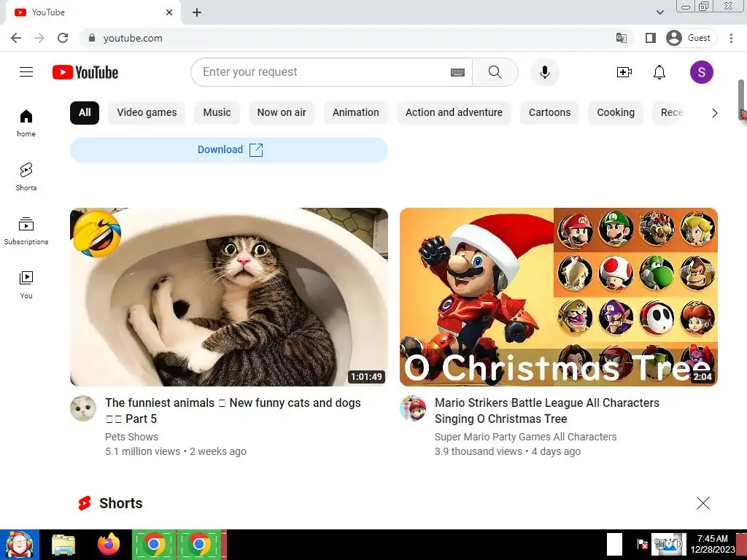
Task: Toggle the browser side panel icon
Action: click(651, 38)
